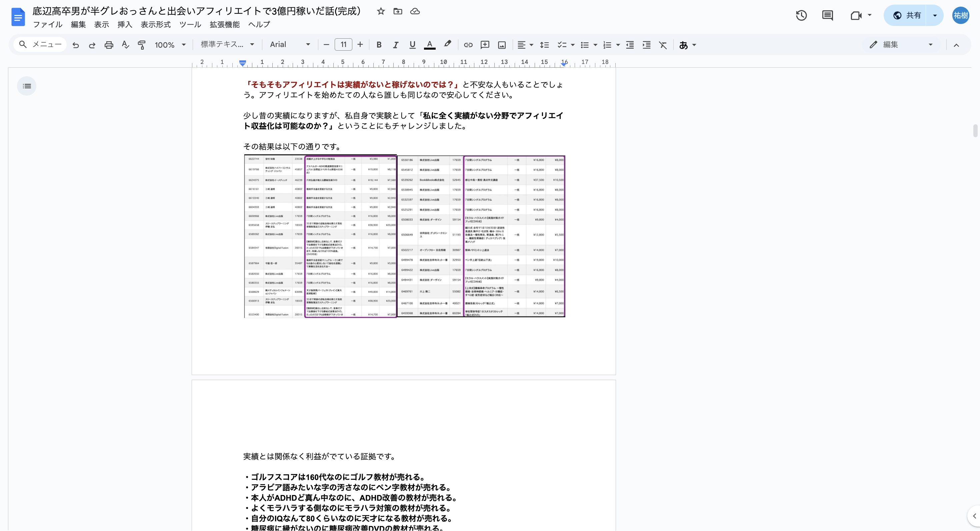The height and width of the screenshot is (531, 980).
Task: Open the 挿入 menu
Action: coord(125,24)
